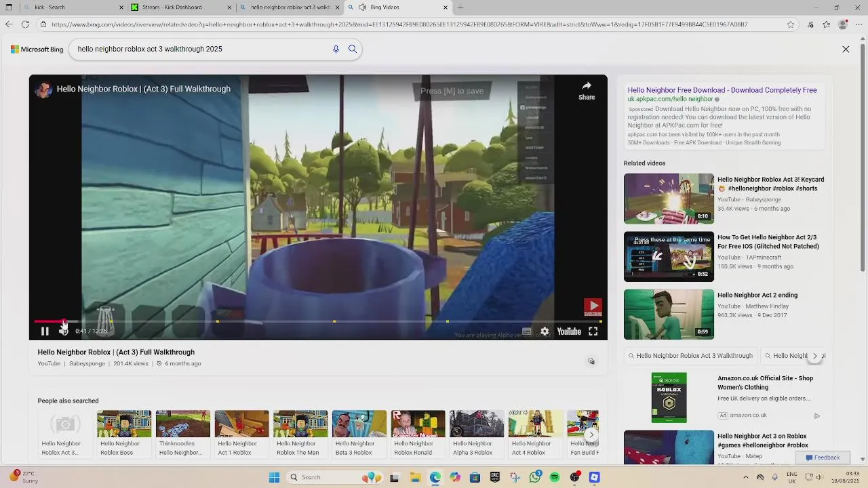Mute the video volume
This screenshot has height=488, width=868.
coord(63,331)
